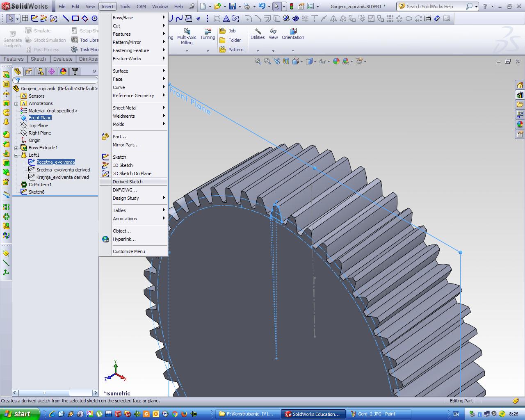The width and height of the screenshot is (525, 420).
Task: Open the Utilities dropdown arrow
Action: (x=258, y=51)
